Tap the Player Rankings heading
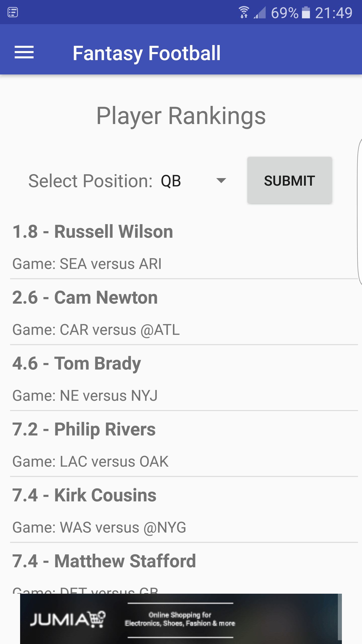 pyautogui.click(x=181, y=116)
